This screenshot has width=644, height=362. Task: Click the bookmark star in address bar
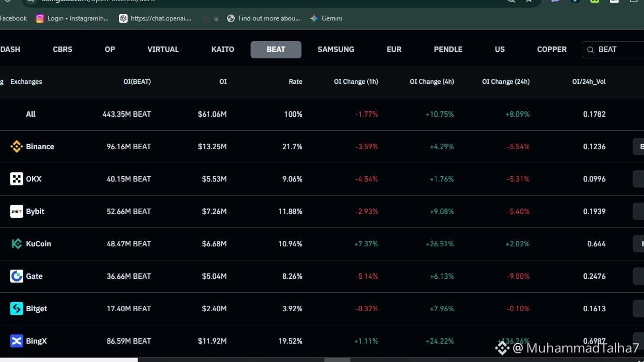(x=529, y=1)
